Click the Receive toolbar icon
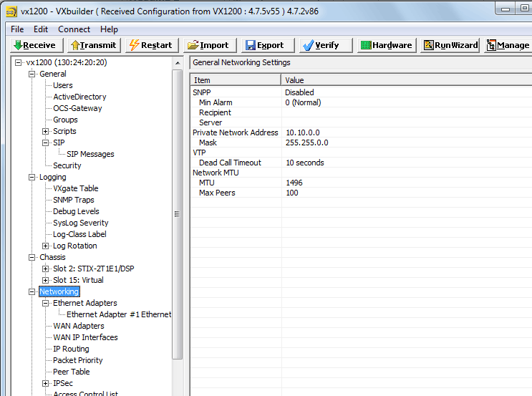 point(18,45)
